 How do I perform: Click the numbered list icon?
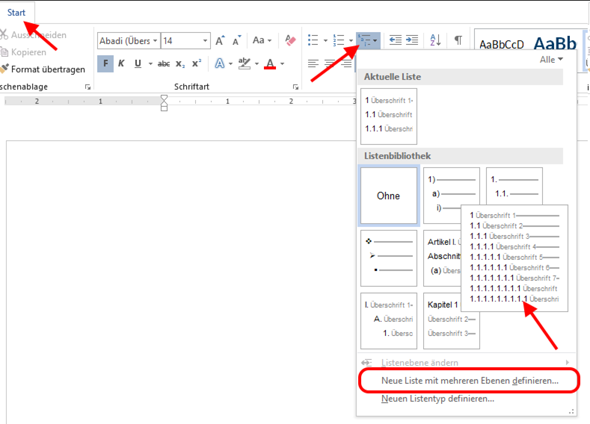pyautogui.click(x=339, y=40)
